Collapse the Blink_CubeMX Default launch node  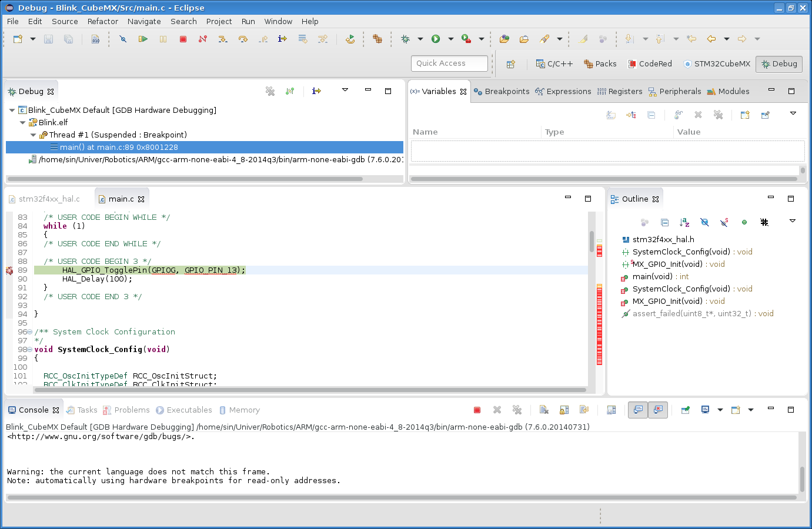pos(12,110)
